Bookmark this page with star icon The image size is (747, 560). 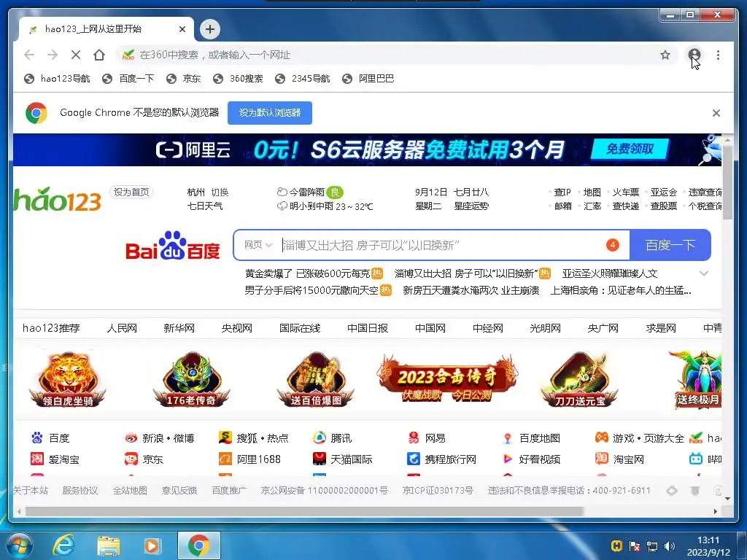pyautogui.click(x=665, y=55)
